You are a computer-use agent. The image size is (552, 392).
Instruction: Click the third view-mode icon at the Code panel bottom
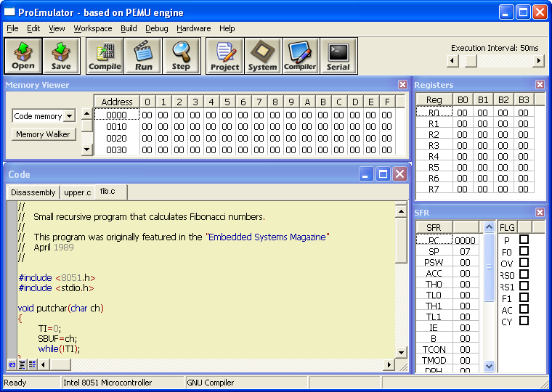pyautogui.click(x=32, y=364)
